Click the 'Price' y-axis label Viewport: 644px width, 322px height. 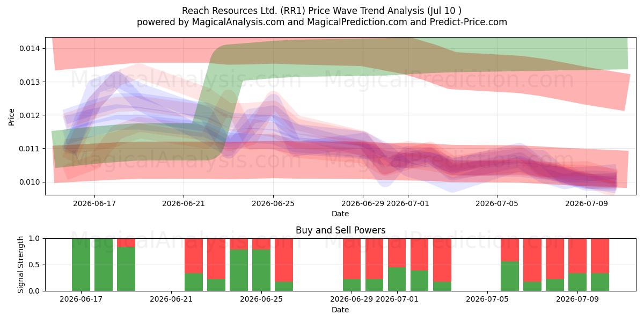(12, 116)
